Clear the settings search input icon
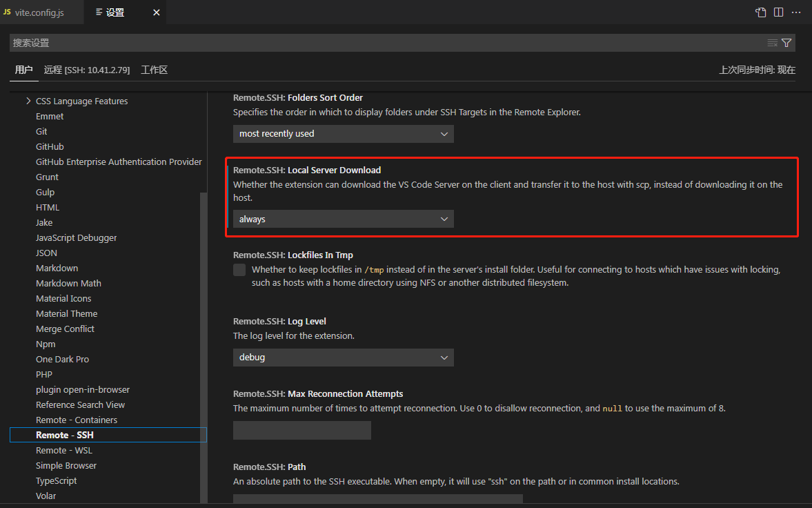The image size is (812, 508). click(x=773, y=43)
